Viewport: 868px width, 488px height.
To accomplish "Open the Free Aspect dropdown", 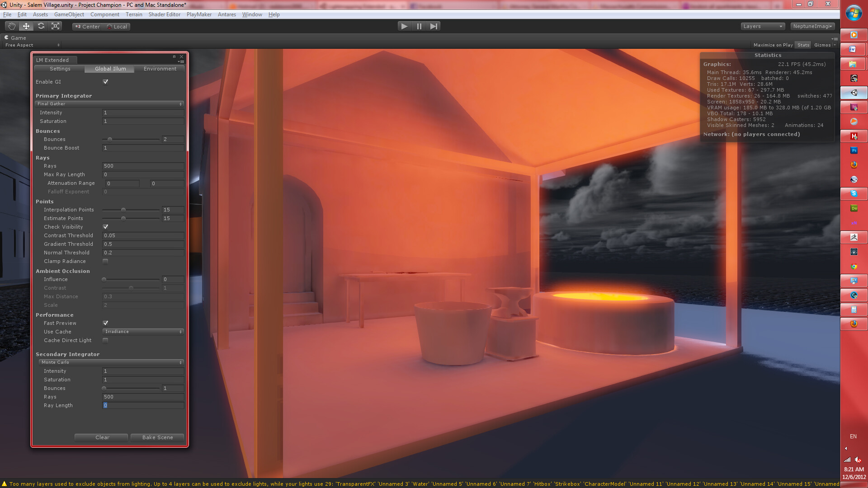I will pos(32,45).
